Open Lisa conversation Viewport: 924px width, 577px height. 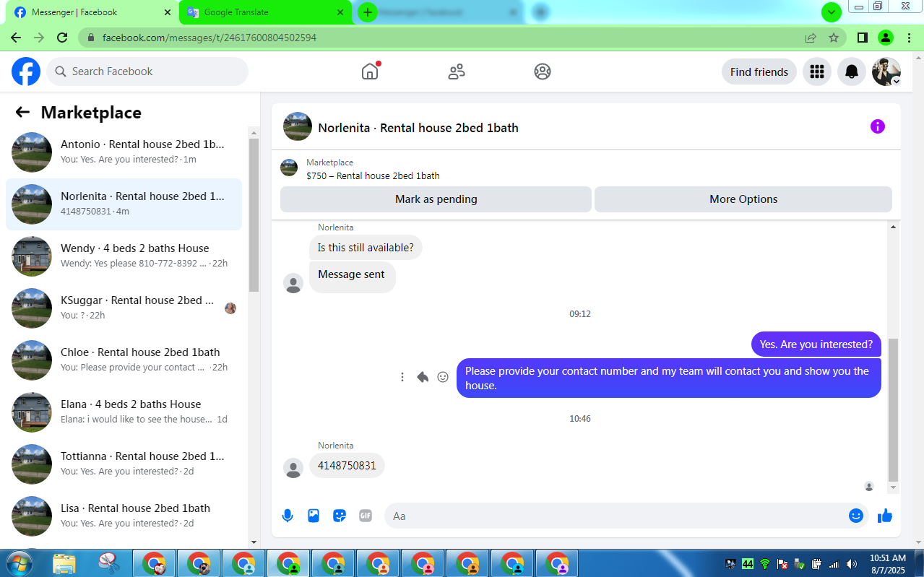click(x=124, y=516)
